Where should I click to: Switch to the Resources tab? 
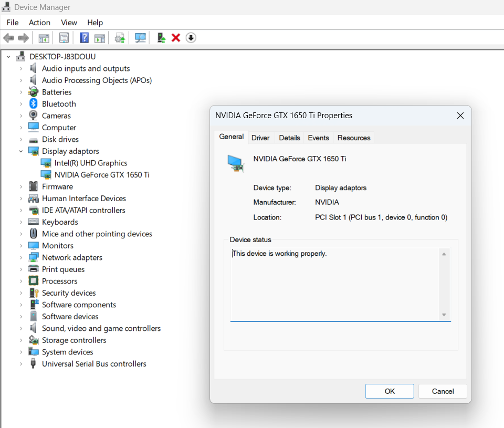click(353, 138)
